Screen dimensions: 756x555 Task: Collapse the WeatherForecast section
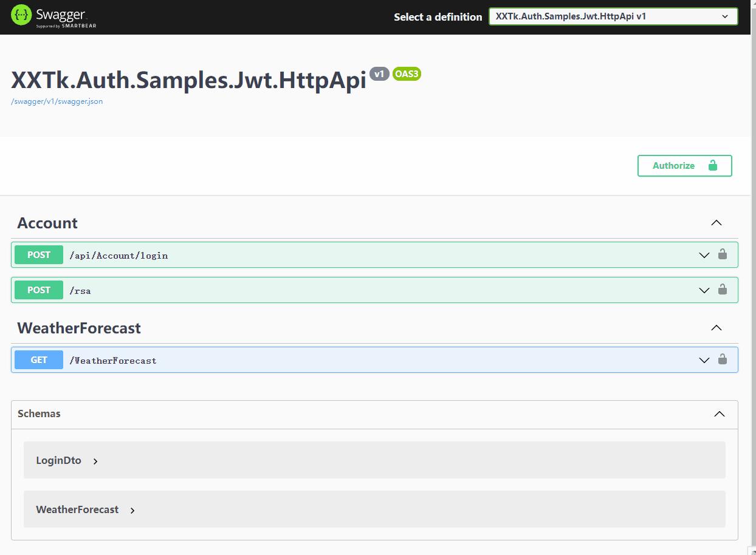pyautogui.click(x=716, y=328)
